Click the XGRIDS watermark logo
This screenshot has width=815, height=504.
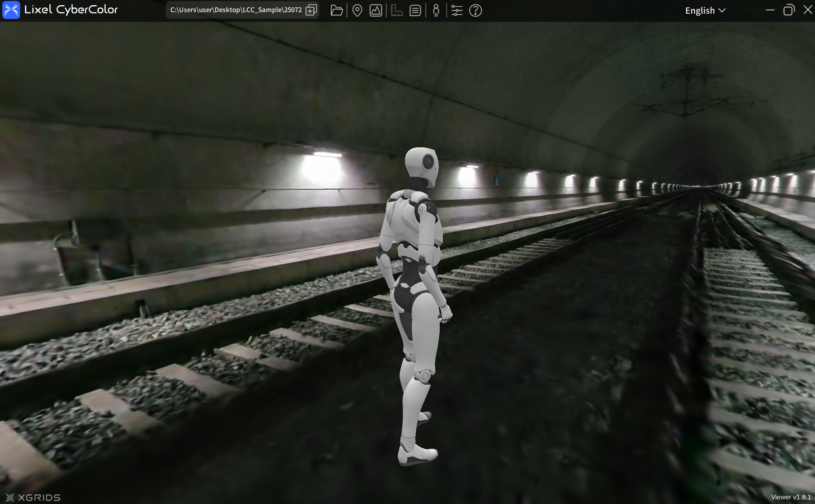pos(33,497)
